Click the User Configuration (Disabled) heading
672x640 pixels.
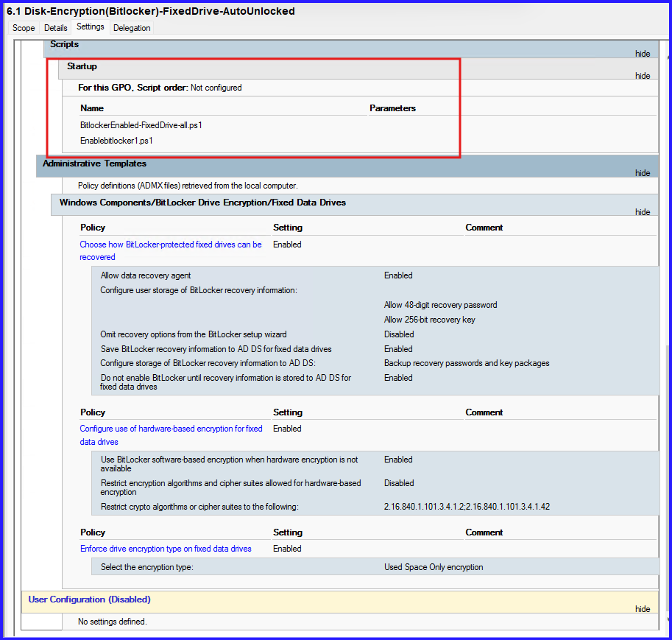pos(89,599)
